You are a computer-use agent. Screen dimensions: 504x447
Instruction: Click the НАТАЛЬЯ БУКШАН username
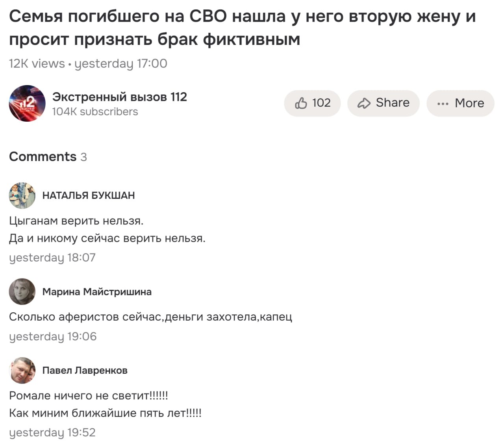pyautogui.click(x=89, y=195)
